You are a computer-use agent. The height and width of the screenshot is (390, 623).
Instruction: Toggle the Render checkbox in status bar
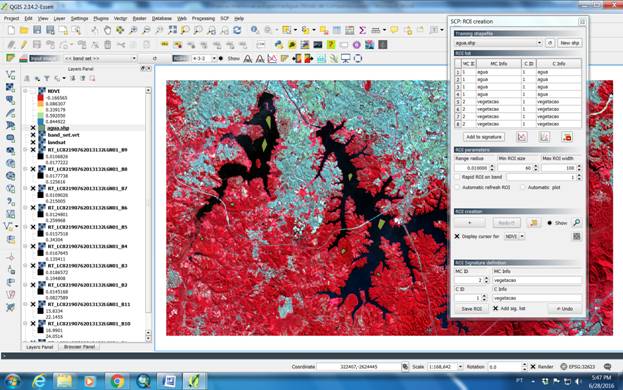point(533,367)
